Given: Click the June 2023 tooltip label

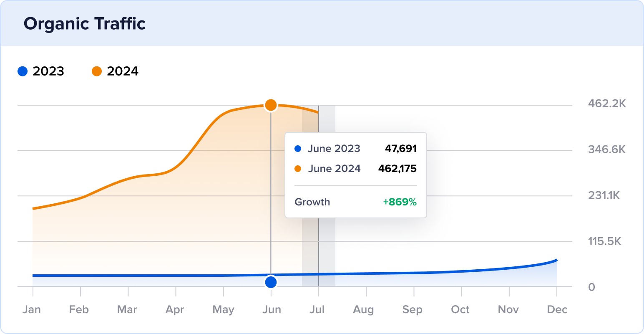Looking at the screenshot, I should 334,149.
